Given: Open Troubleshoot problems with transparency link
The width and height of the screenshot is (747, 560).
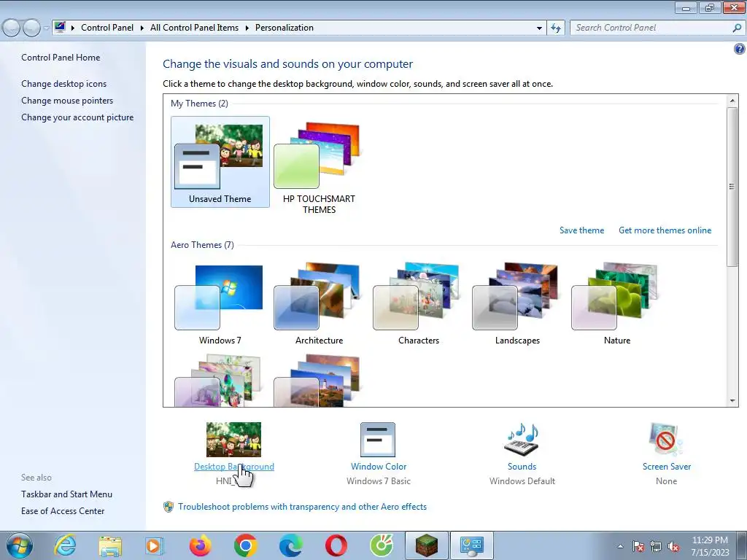Looking at the screenshot, I should 303,507.
